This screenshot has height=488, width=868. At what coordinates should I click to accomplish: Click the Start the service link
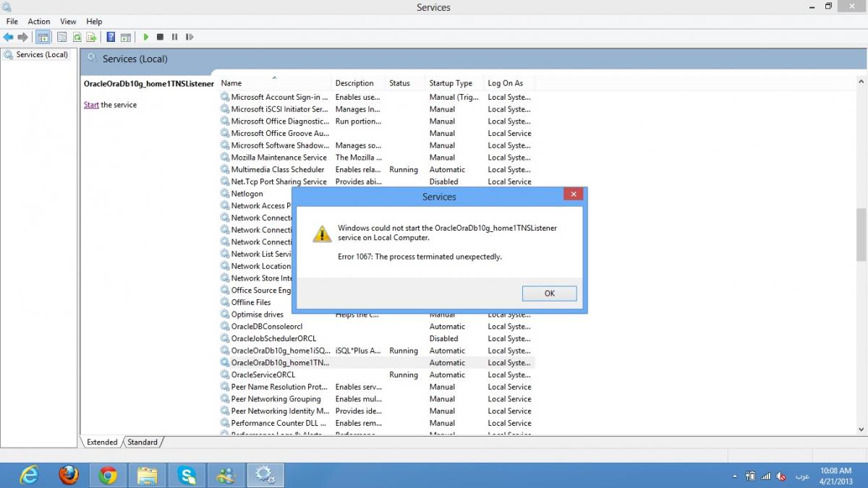tap(91, 105)
